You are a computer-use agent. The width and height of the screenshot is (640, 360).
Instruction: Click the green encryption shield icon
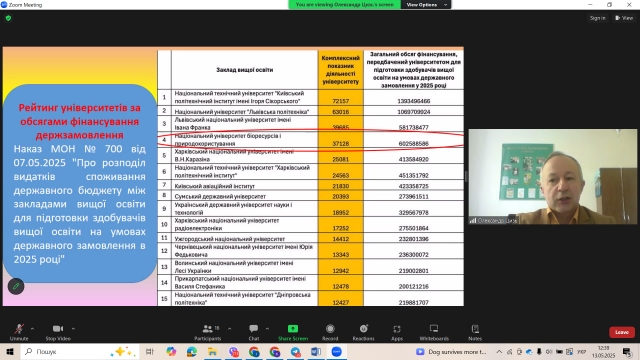tap(9, 18)
